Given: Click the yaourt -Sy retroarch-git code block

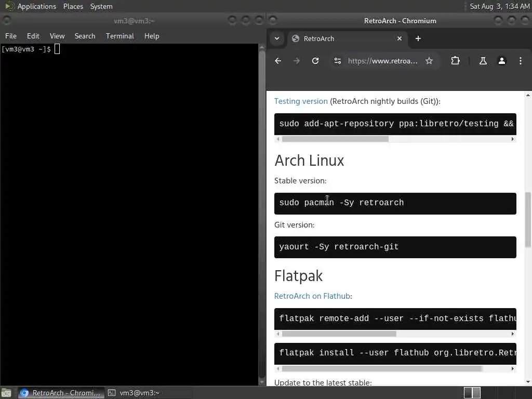Looking at the screenshot, I should point(395,247).
